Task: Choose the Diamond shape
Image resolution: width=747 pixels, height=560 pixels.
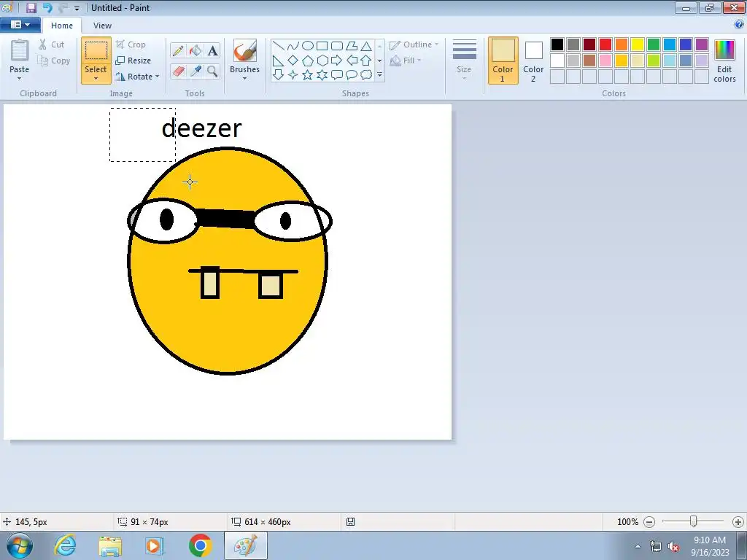Action: [293, 61]
